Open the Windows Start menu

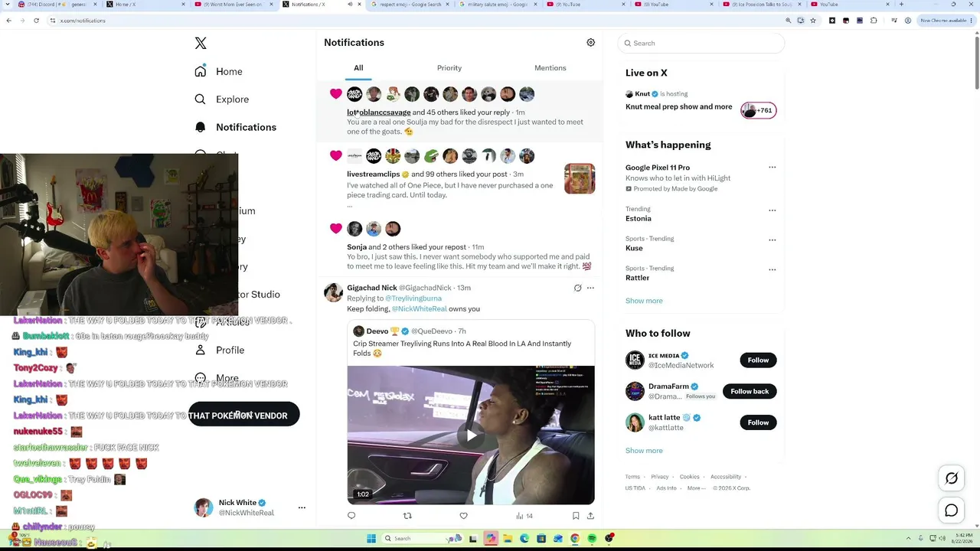371,539
